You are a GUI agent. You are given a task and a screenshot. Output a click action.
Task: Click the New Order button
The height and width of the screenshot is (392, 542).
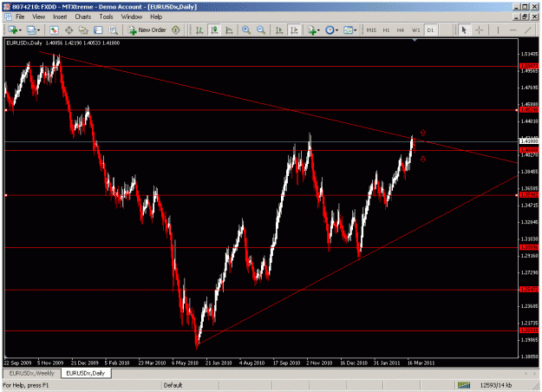[147, 30]
